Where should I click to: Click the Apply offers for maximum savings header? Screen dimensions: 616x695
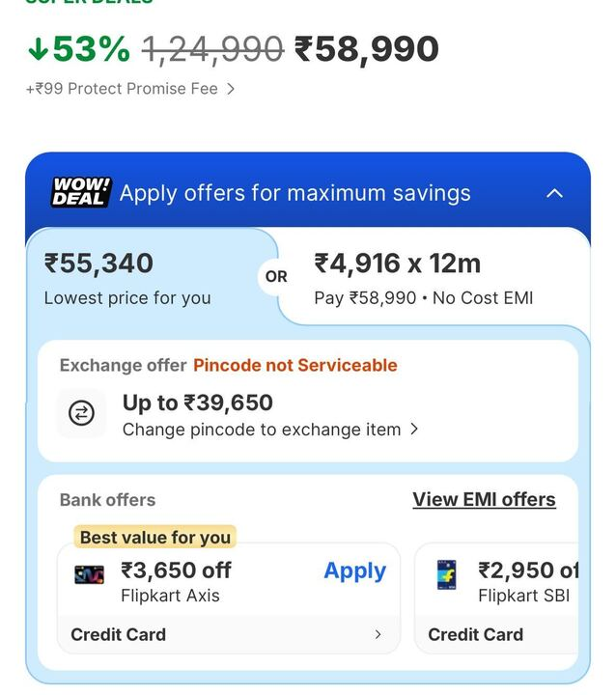pyautogui.click(x=295, y=193)
